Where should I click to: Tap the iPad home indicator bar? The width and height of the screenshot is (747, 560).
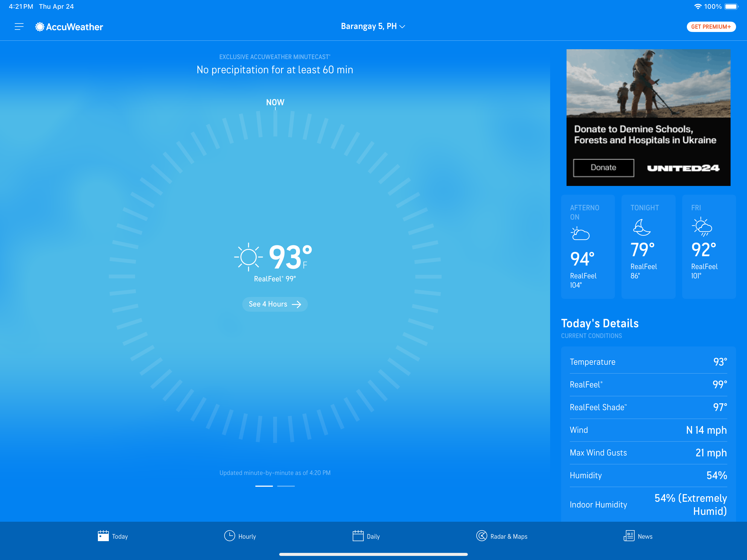[x=373, y=554]
